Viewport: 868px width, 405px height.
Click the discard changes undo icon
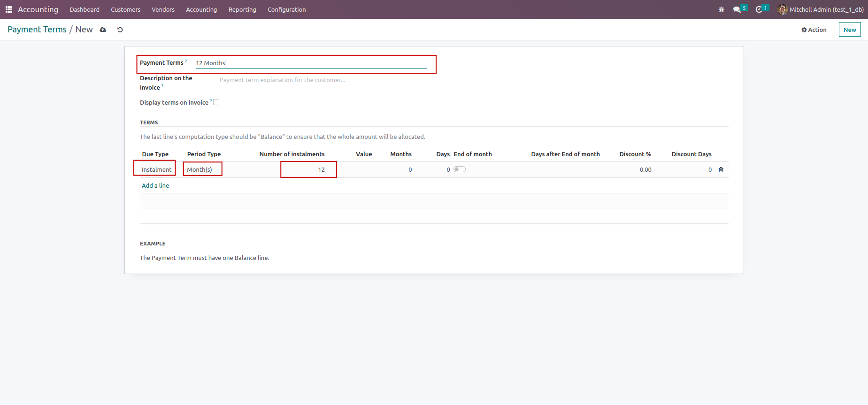point(120,30)
